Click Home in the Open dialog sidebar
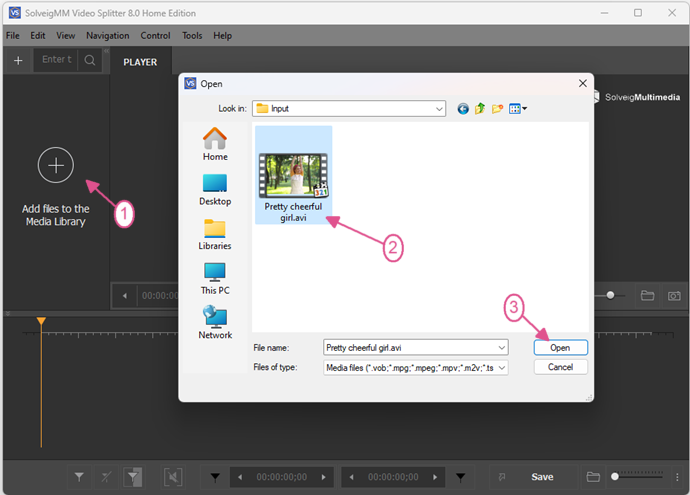The width and height of the screenshot is (690, 495). pyautogui.click(x=215, y=144)
